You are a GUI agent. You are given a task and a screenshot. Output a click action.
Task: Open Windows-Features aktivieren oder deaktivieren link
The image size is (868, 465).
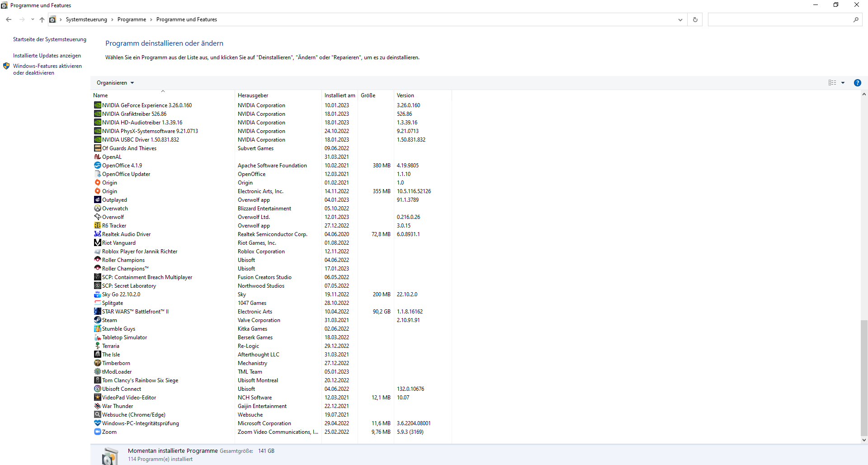pyautogui.click(x=47, y=69)
